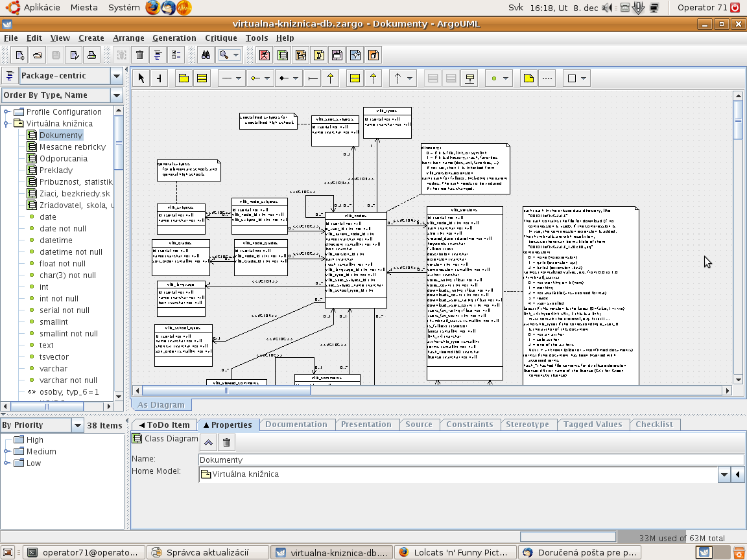Image resolution: width=747 pixels, height=560 pixels.
Task: Select the yellow Comment note tool
Action: click(x=528, y=78)
